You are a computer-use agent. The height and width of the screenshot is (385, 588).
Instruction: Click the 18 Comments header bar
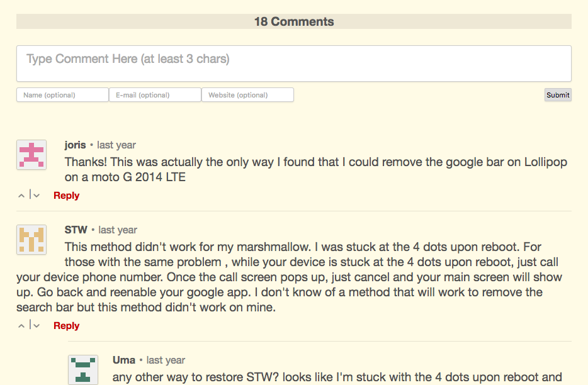(293, 22)
